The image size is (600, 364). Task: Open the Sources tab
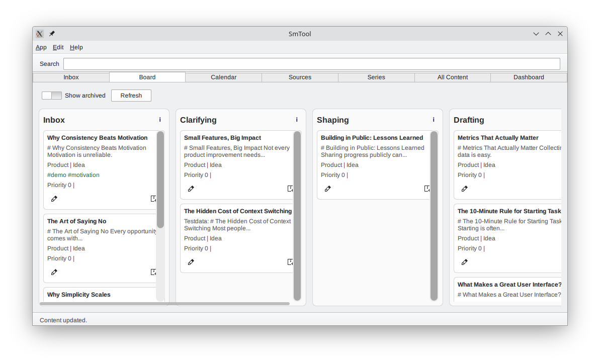[x=300, y=77]
